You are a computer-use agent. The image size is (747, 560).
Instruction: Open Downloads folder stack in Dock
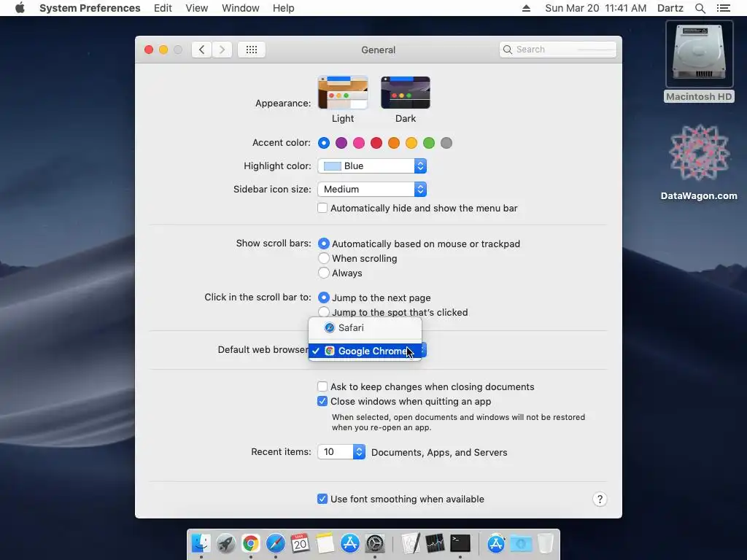click(x=521, y=542)
